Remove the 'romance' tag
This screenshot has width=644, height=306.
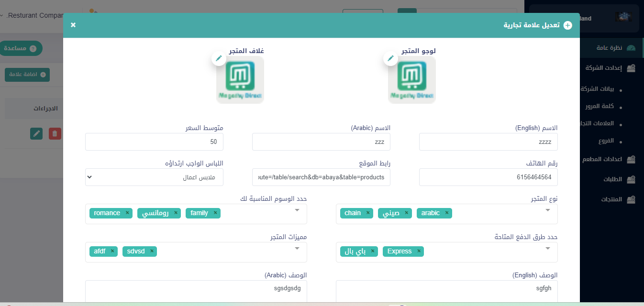click(127, 213)
